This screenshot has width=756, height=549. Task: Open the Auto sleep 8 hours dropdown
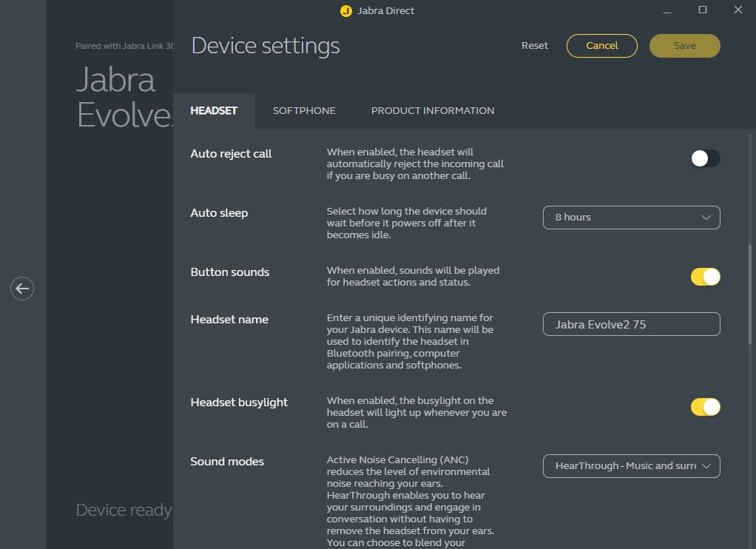[631, 218]
